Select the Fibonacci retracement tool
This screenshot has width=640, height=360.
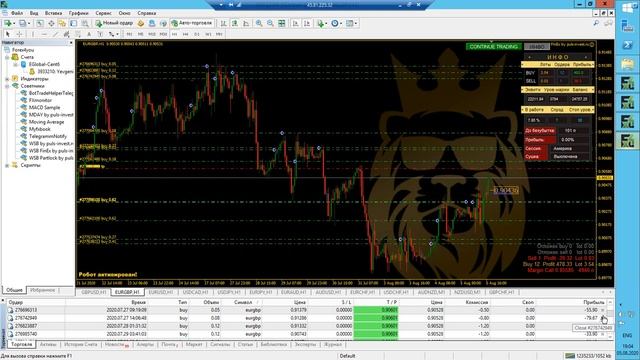pyautogui.click(x=78, y=34)
